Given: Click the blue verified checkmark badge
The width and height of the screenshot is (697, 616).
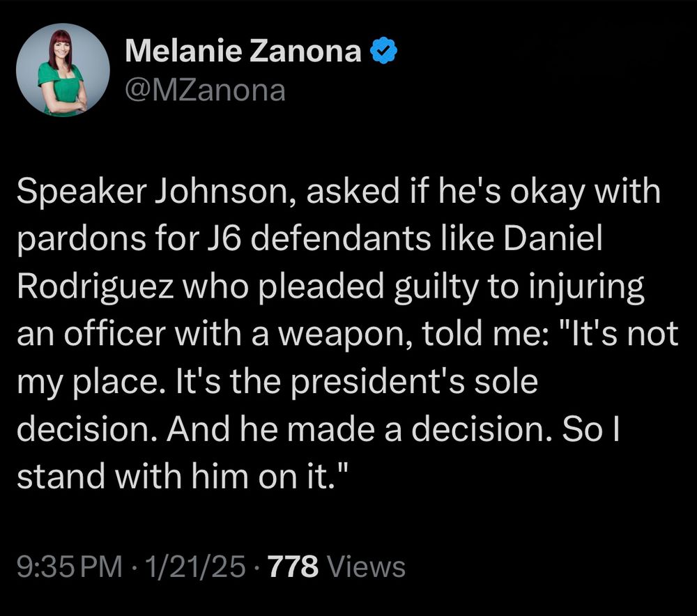Looking at the screenshot, I should coord(383,51).
